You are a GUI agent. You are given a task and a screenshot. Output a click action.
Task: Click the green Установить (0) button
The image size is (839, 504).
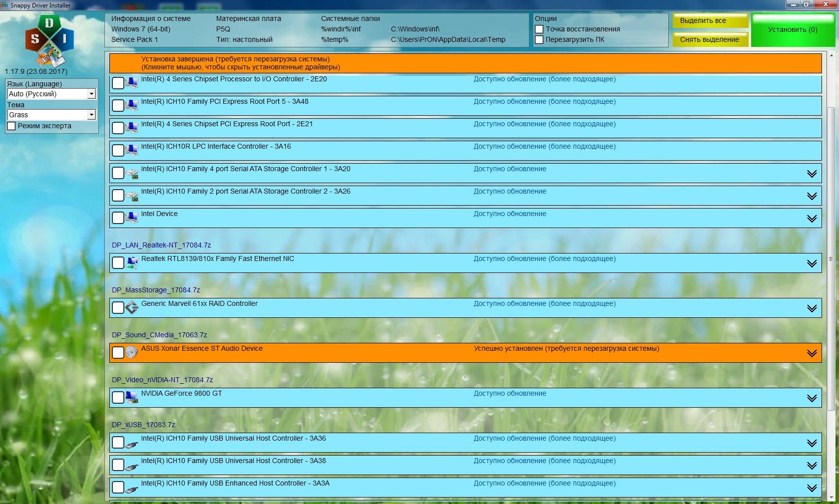click(x=793, y=30)
